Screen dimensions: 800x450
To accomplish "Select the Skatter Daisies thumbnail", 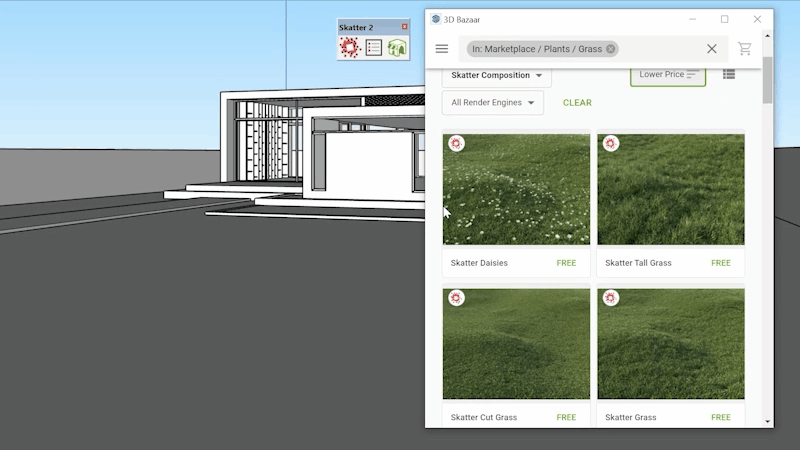I will (516, 189).
